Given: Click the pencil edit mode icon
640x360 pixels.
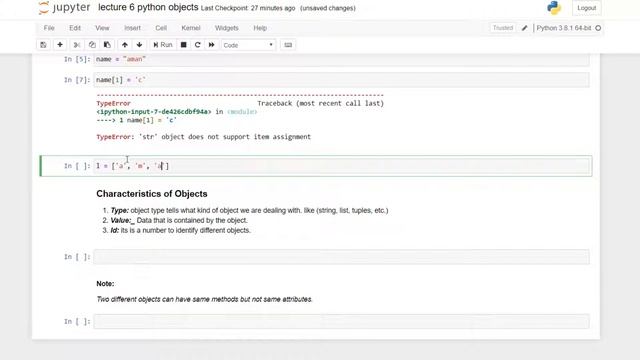Looking at the screenshot, I should 524,28.
